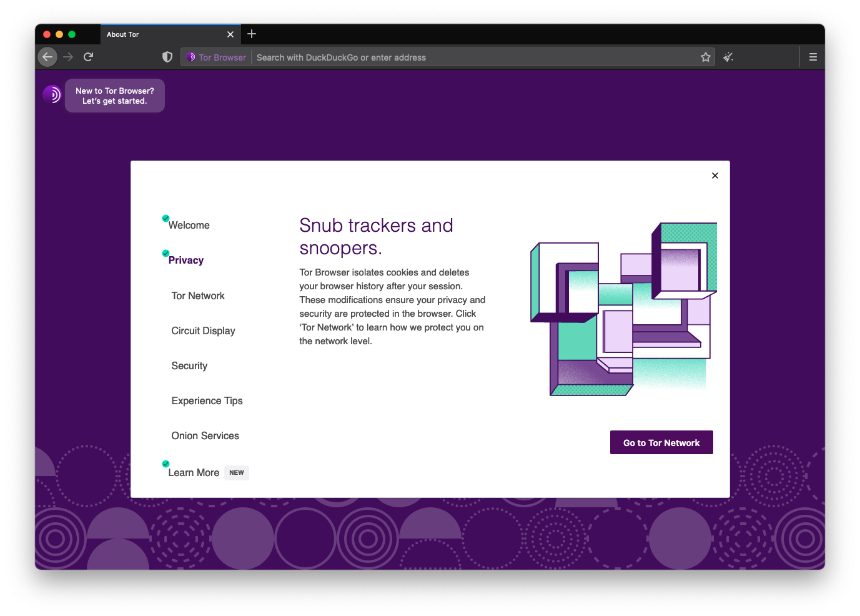The height and width of the screenshot is (616, 860).
Task: Switch to the Tor Network section
Action: tap(198, 296)
